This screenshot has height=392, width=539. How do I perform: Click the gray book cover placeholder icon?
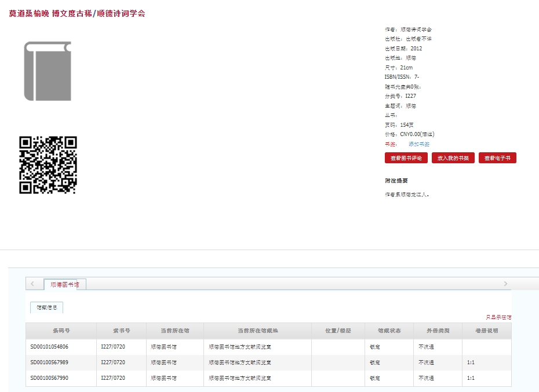(48, 71)
